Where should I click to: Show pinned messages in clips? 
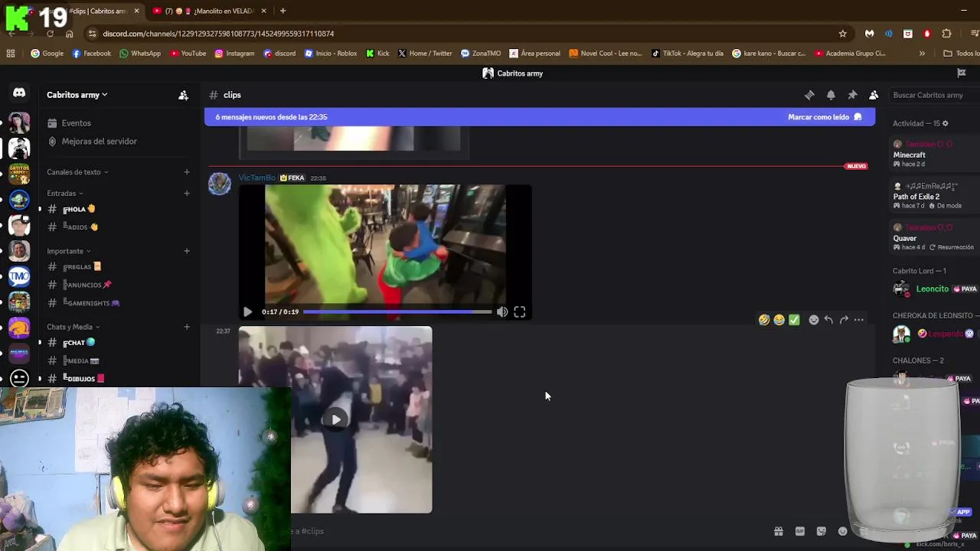click(x=852, y=95)
